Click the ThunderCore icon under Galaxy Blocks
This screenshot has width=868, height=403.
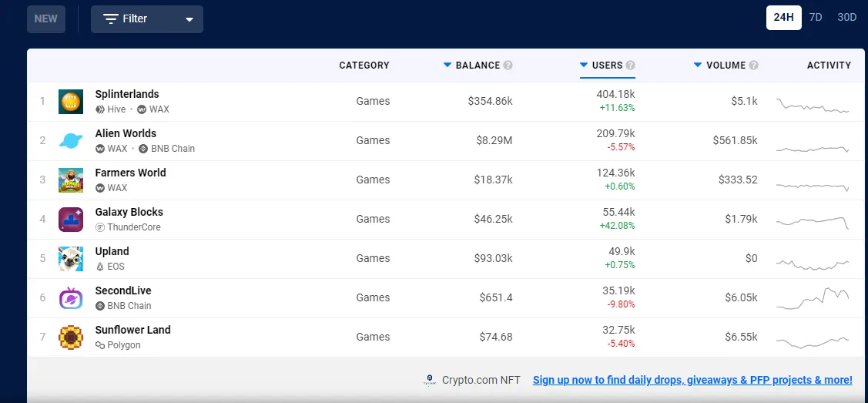100,227
